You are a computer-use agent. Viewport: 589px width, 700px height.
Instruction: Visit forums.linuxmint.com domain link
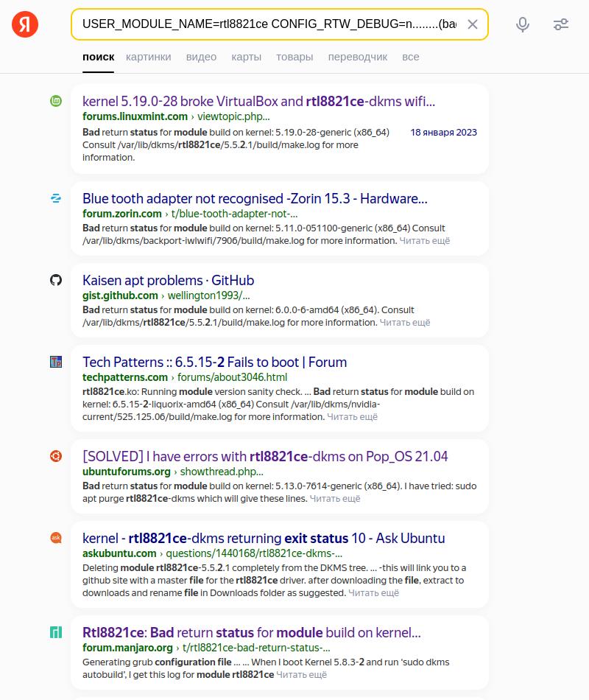click(x=135, y=116)
